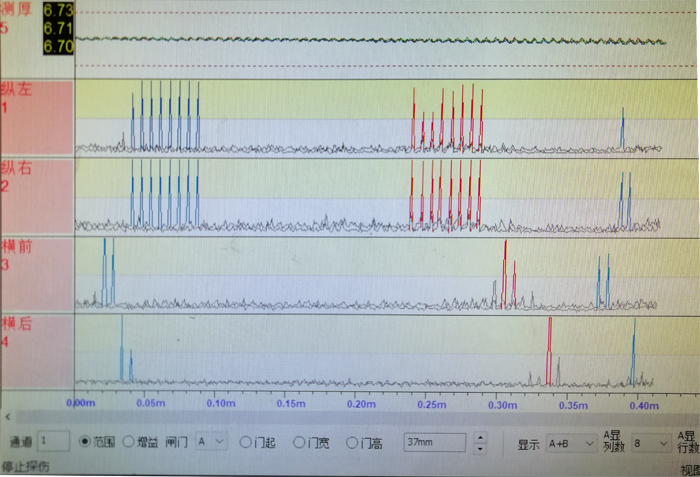Click the up arrow beside 37mm
Screen dimensions: 700x477
480,437
